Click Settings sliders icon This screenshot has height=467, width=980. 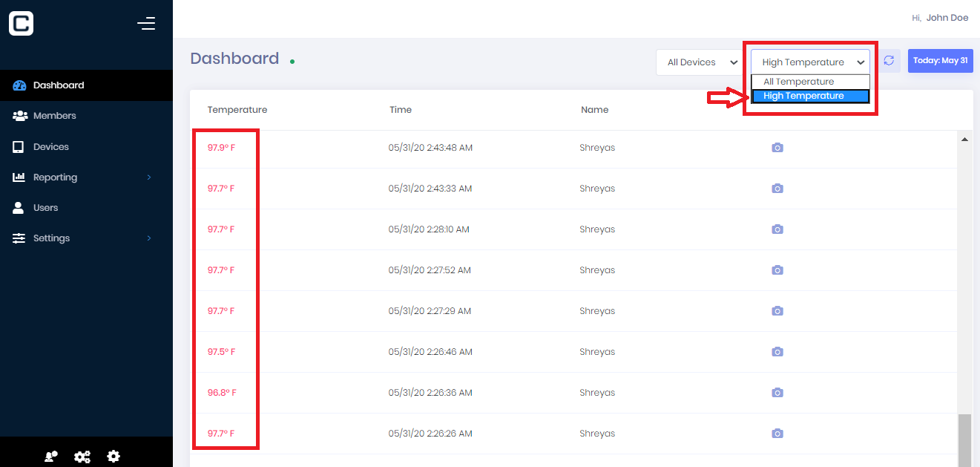[x=19, y=238]
